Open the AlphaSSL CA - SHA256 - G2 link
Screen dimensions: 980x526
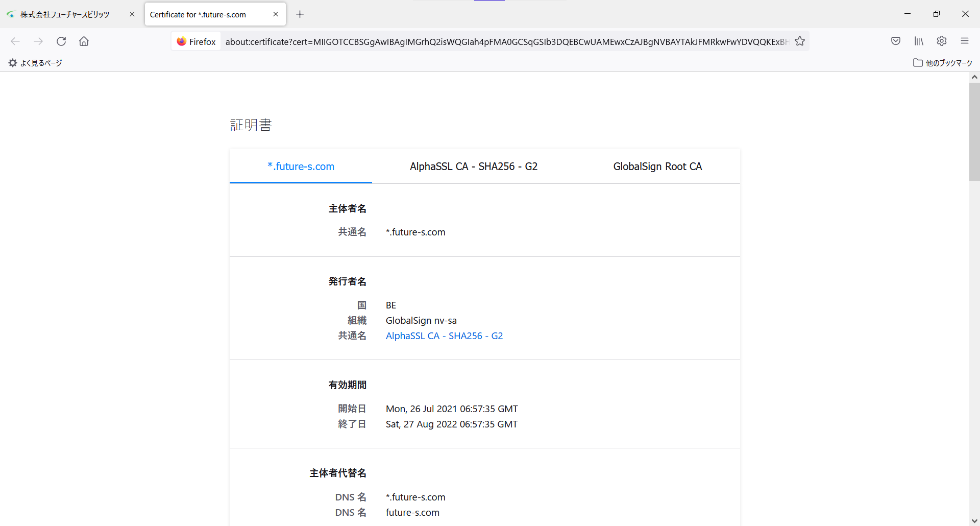tap(444, 336)
